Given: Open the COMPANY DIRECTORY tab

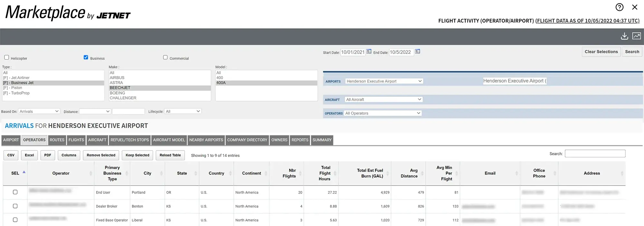Looking at the screenshot, I should click(x=247, y=140).
